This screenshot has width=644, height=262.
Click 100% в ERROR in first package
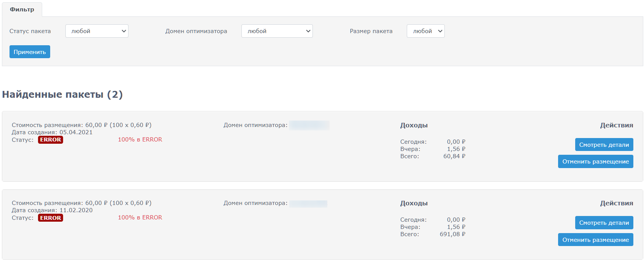(x=140, y=140)
